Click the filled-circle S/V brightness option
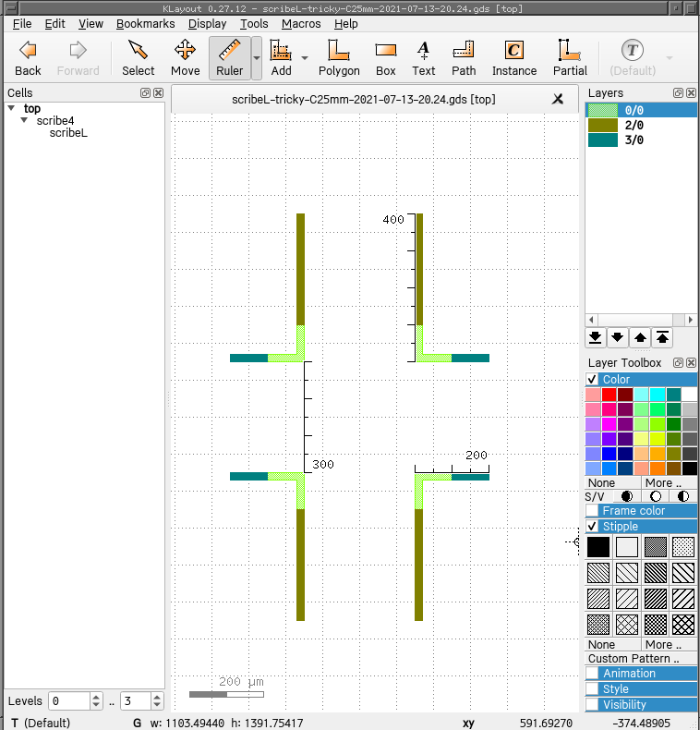Viewport: 700px width, 730px height. (x=627, y=496)
